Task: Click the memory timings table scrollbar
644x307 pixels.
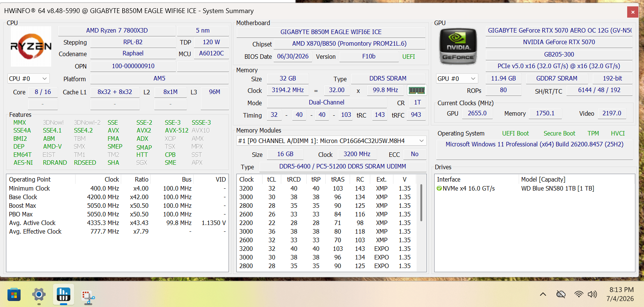Action: tap(421, 202)
